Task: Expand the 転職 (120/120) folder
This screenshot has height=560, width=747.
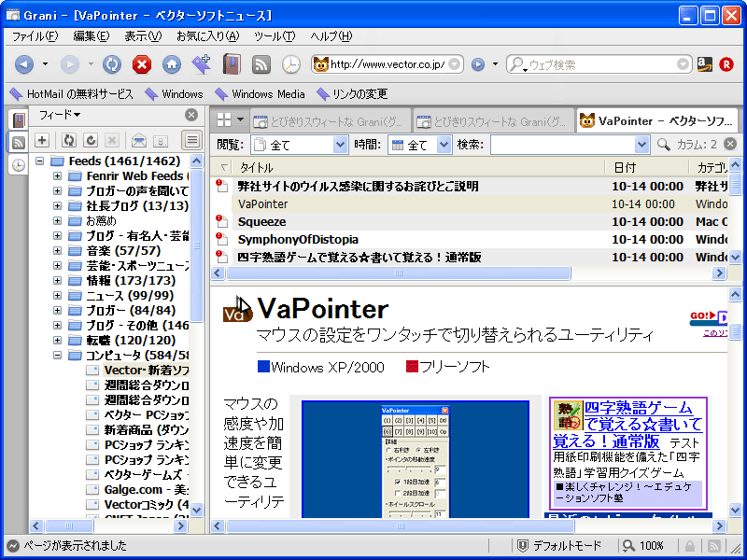Action: [x=57, y=341]
